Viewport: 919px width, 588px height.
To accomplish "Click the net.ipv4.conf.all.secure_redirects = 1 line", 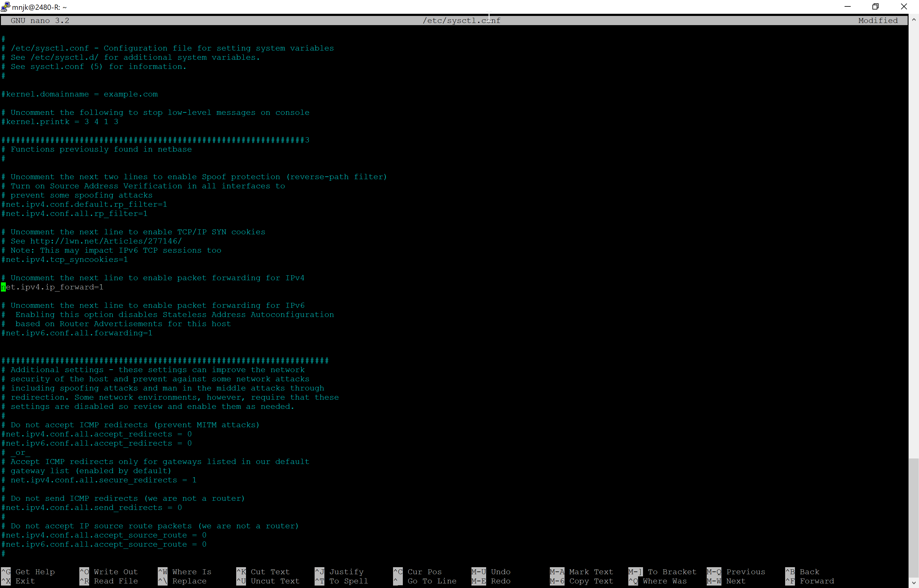I will pyautogui.click(x=99, y=480).
